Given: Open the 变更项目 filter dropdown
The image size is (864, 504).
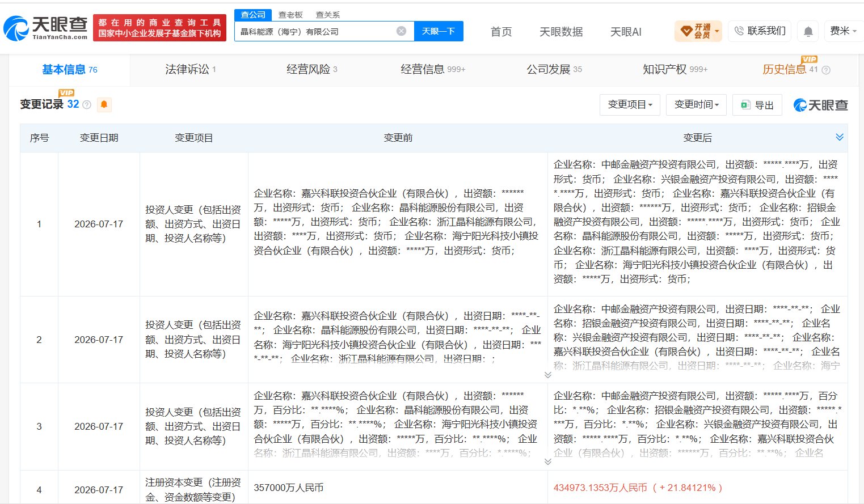Looking at the screenshot, I should pyautogui.click(x=630, y=105).
